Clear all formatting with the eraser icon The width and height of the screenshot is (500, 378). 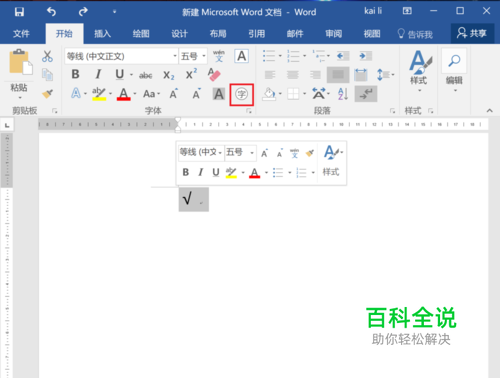tap(214, 74)
